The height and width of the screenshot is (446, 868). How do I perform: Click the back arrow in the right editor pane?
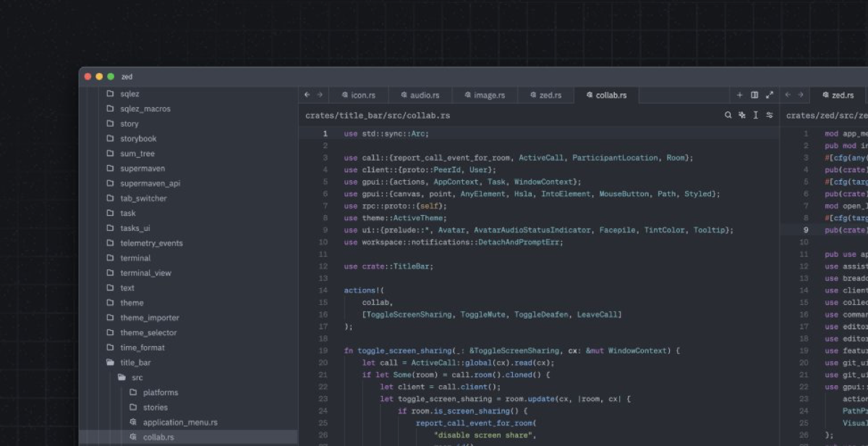point(788,95)
